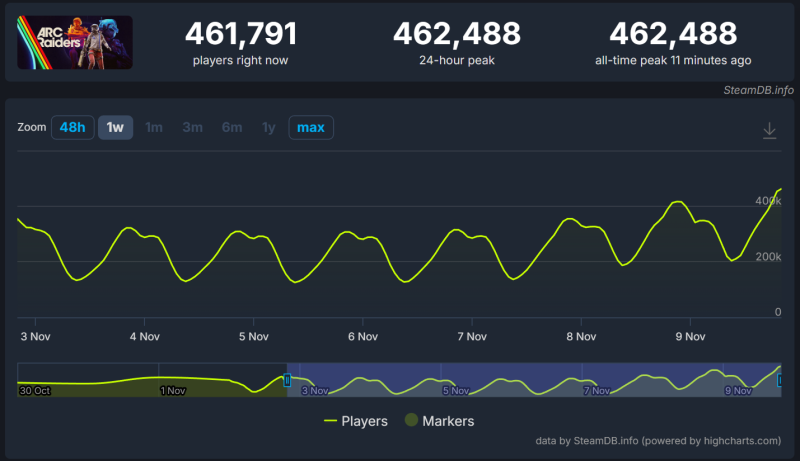
Task: Grab the right navigator range handle
Action: click(779, 380)
